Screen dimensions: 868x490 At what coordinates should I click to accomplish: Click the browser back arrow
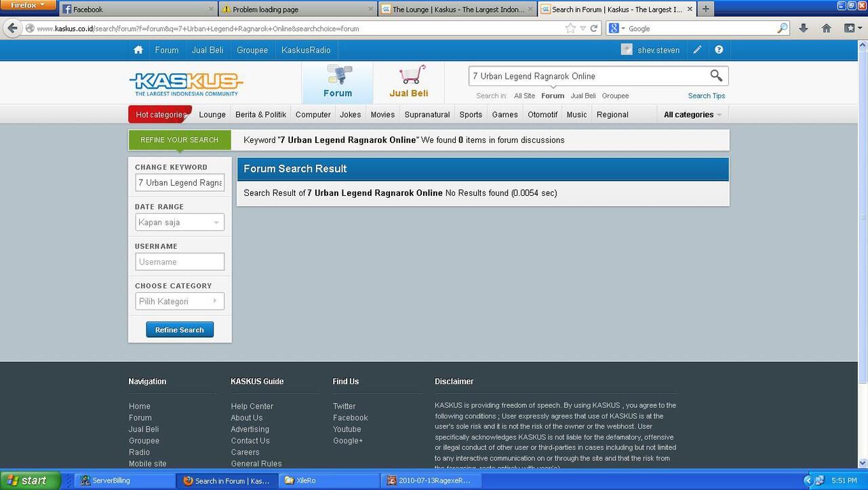(12, 28)
